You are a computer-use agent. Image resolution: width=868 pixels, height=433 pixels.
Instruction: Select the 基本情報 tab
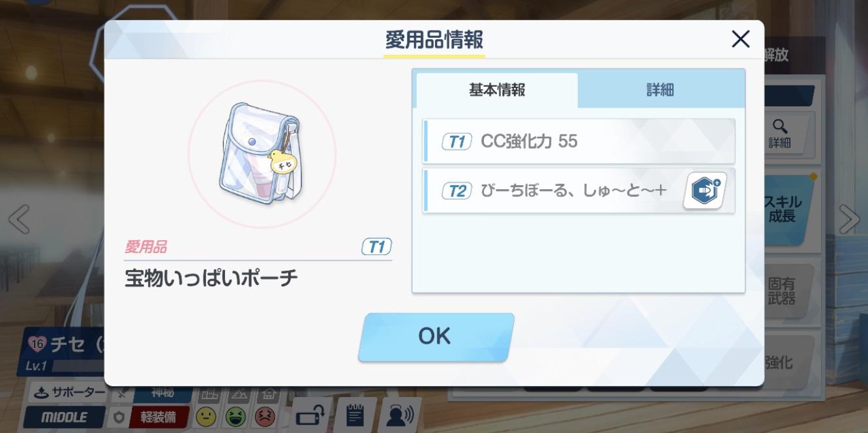pyautogui.click(x=497, y=90)
